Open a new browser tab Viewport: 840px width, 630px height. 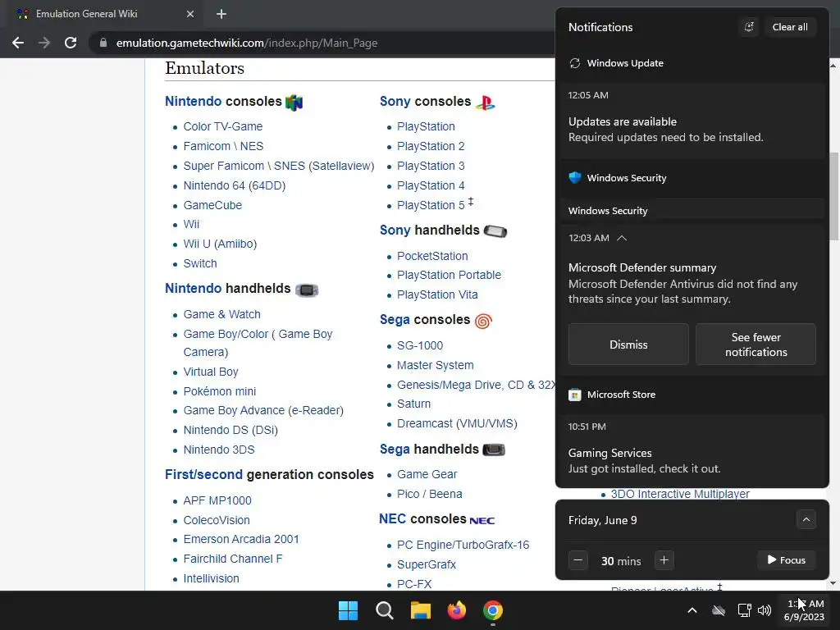221,14
